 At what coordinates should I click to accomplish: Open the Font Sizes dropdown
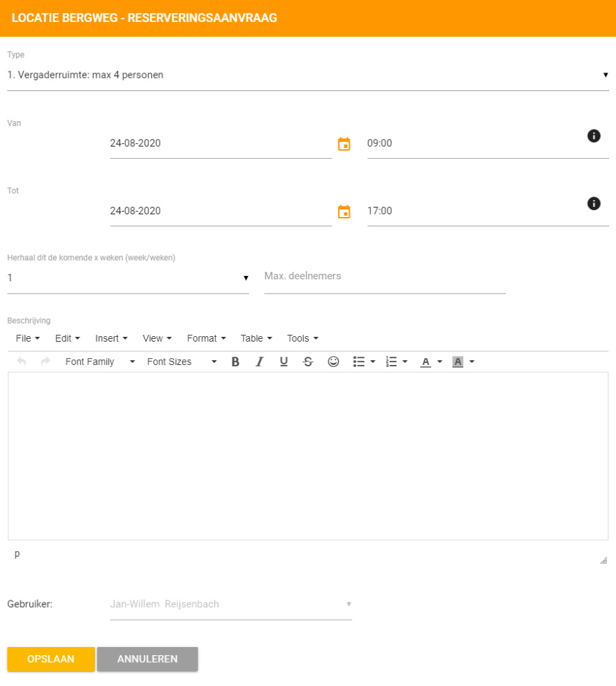click(x=181, y=361)
